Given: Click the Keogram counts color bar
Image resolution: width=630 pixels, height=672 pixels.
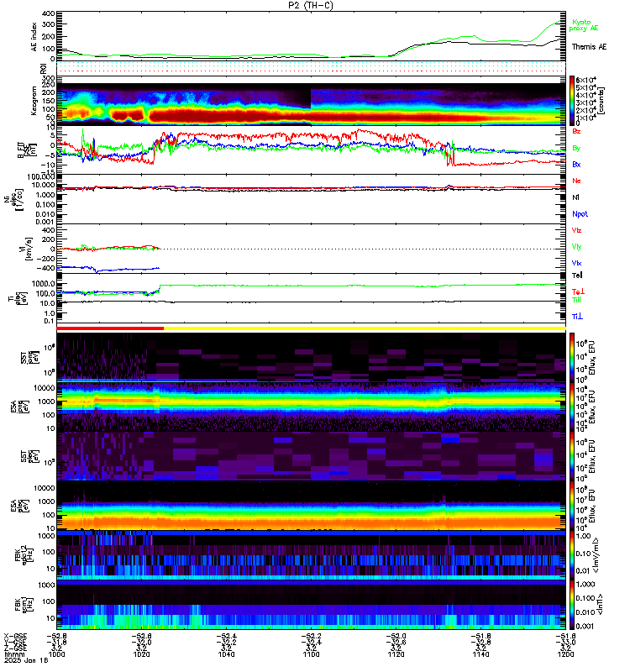Looking at the screenshot, I should tap(572, 101).
